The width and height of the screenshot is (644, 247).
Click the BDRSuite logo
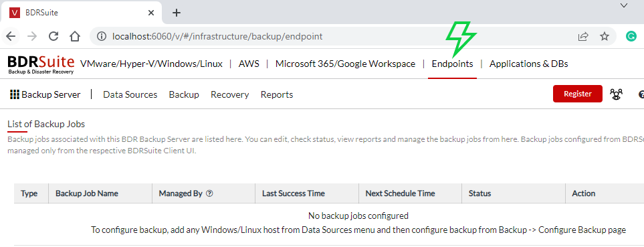coord(41,64)
